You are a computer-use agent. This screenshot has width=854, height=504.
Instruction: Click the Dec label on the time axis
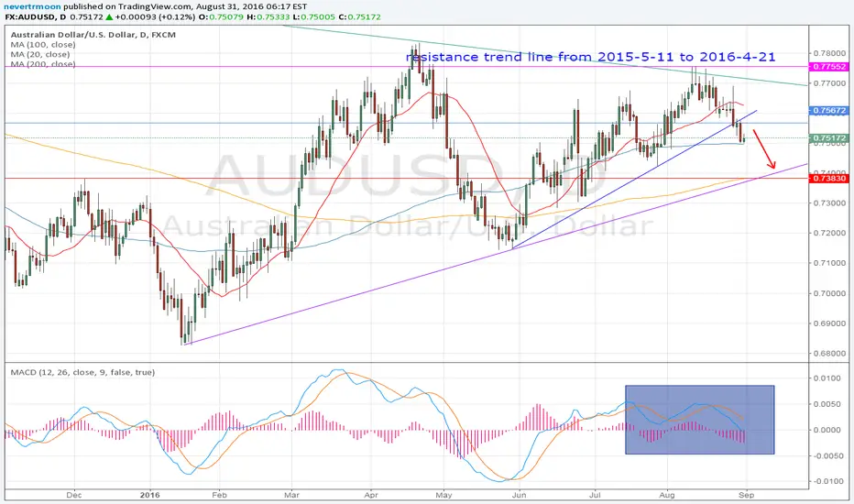coord(73,495)
